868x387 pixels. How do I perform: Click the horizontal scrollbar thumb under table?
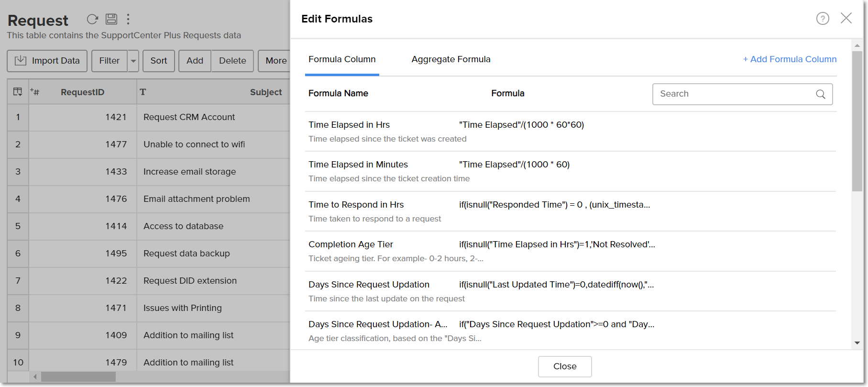(78, 377)
